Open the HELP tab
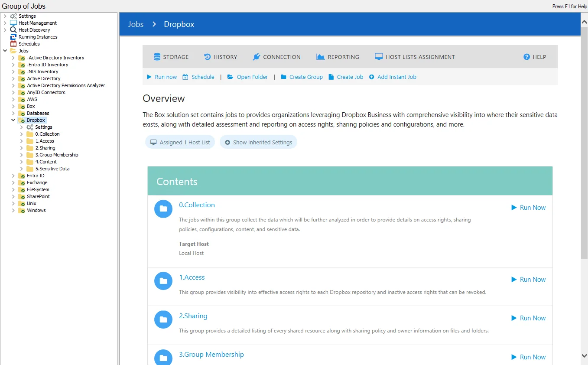 click(x=535, y=57)
